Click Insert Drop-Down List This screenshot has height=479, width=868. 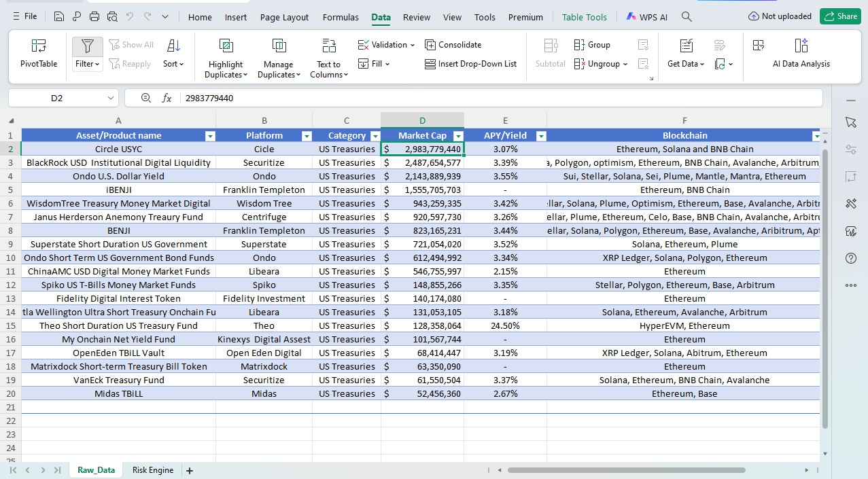[470, 64]
